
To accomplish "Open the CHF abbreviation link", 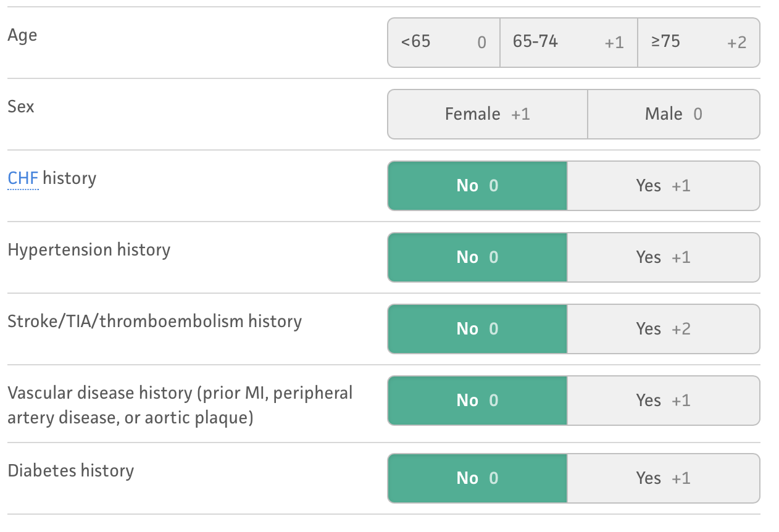I will 23,179.
